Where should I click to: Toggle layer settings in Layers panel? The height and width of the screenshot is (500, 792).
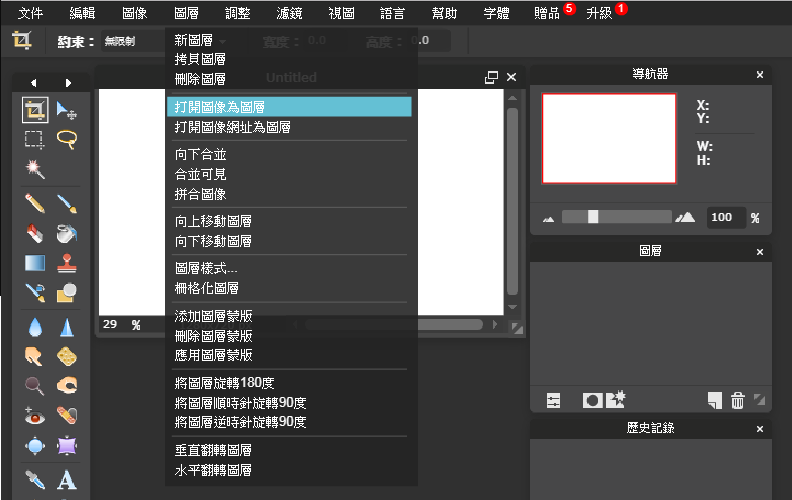click(554, 401)
